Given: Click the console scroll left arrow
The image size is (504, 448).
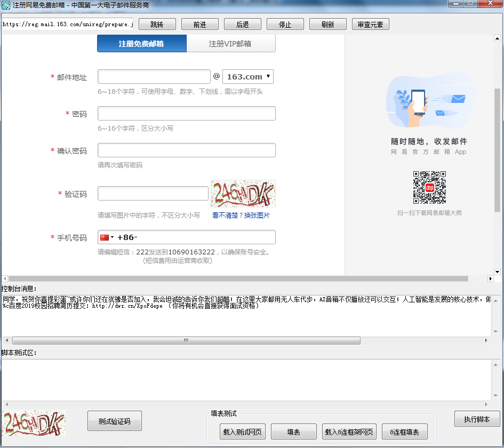Looking at the screenshot, I should [x=7, y=340].
